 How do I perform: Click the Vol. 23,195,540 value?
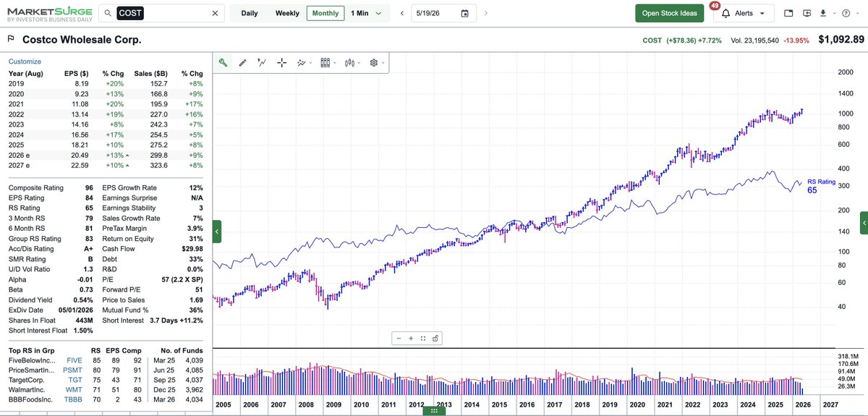[x=755, y=40]
